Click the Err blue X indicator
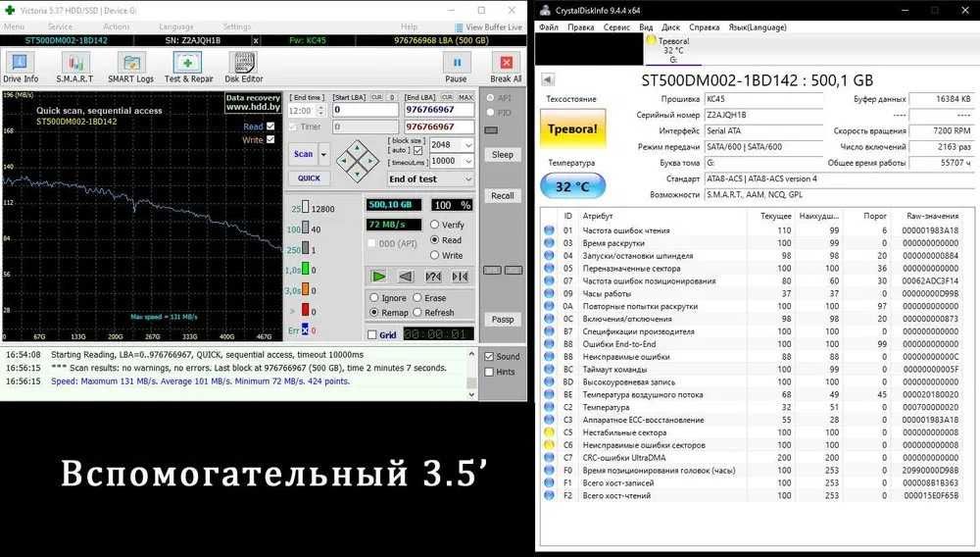 click(305, 329)
